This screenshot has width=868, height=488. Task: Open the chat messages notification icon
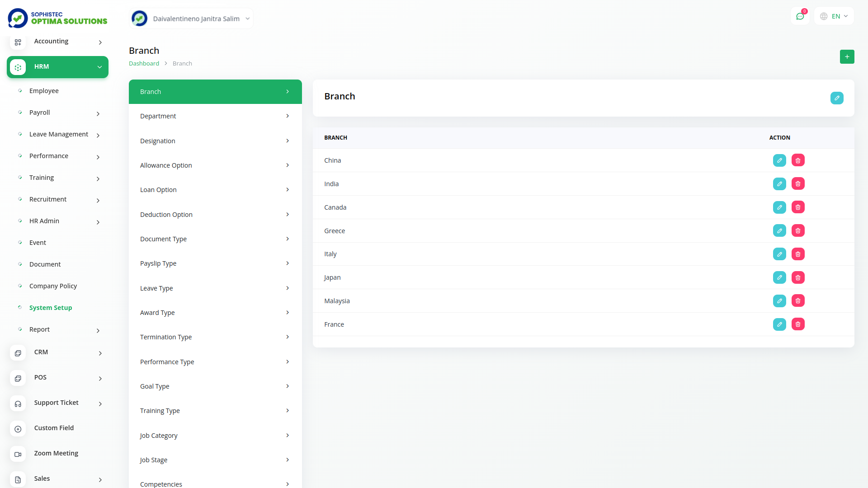[x=800, y=16]
